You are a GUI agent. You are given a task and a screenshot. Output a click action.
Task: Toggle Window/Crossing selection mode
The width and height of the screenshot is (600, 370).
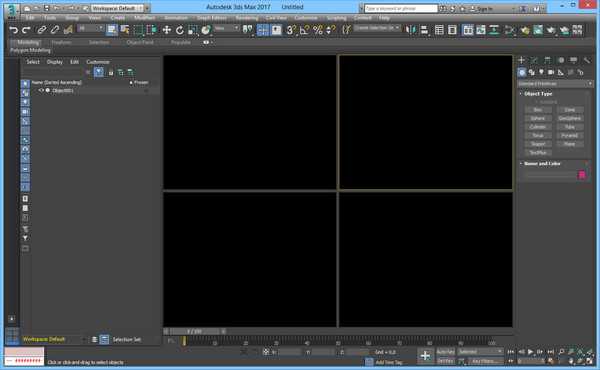pos(151,30)
